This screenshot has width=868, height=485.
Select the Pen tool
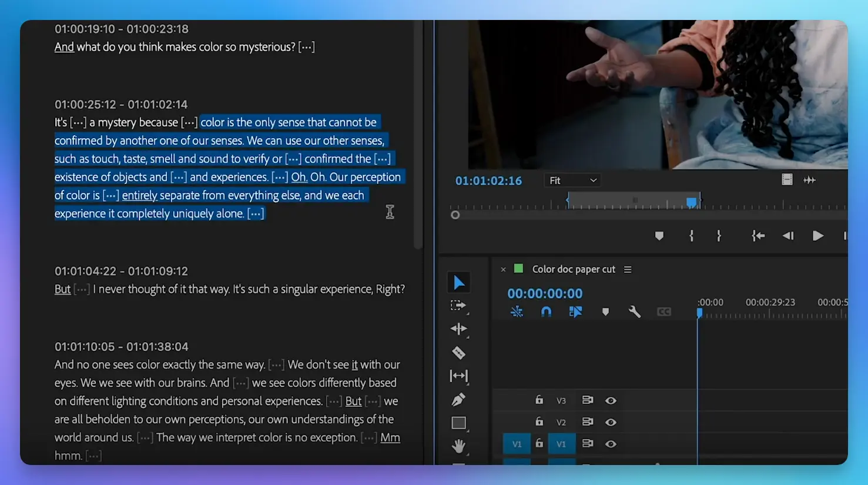point(458,400)
